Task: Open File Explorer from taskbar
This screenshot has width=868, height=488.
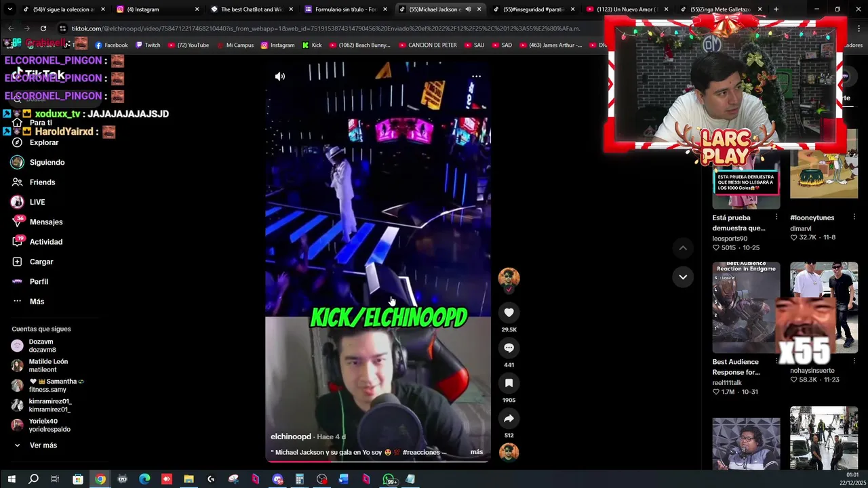Action: [189, 479]
